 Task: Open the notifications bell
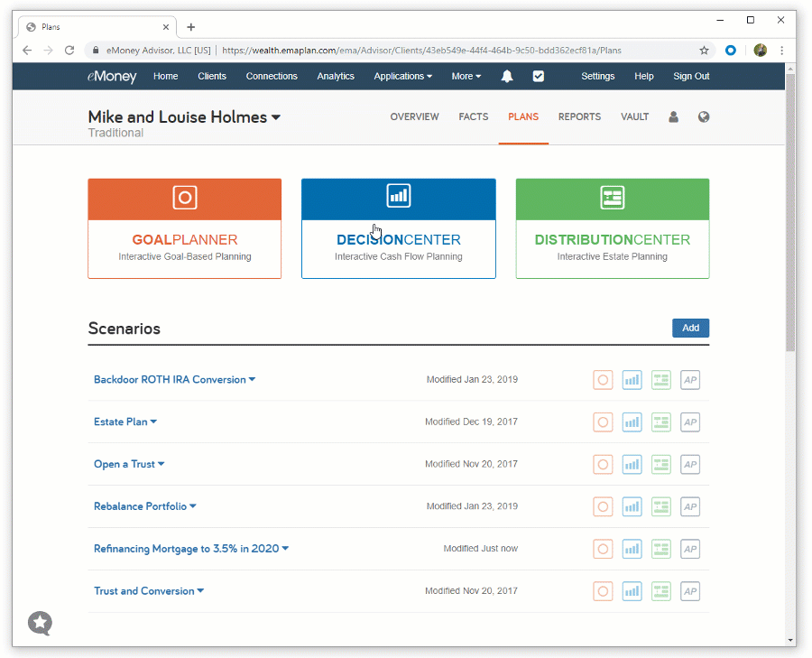pos(507,76)
